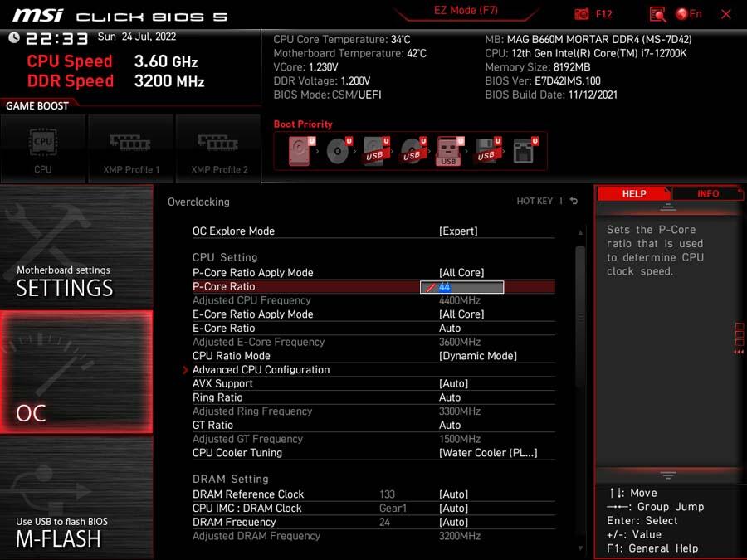747x560 pixels.
Task: Click the DDR Speed 3200 MHz readout
Action: [x=115, y=81]
